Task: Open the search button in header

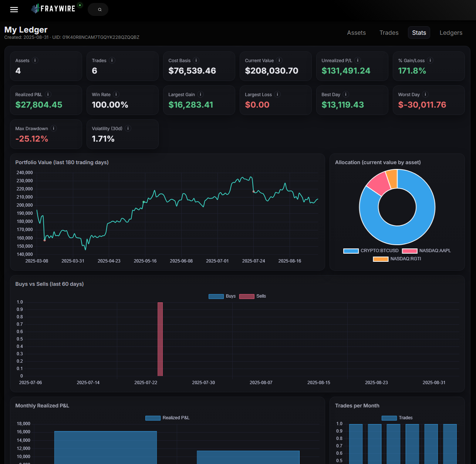Action: tap(98, 10)
